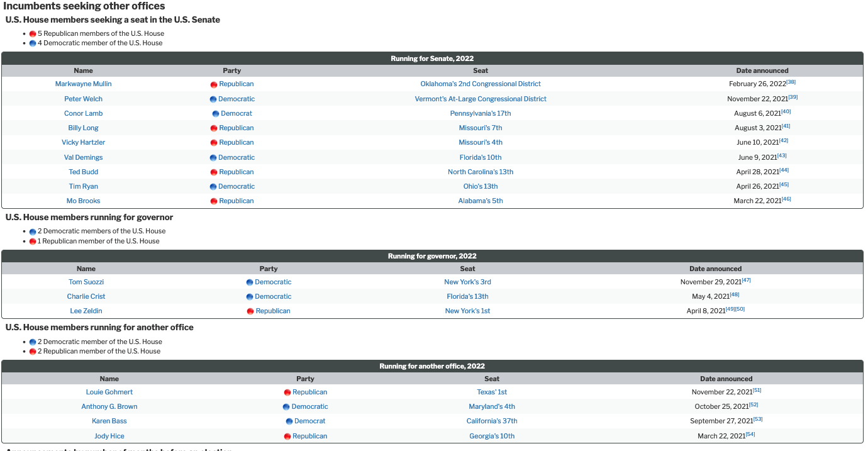This screenshot has width=868, height=451.
Task: Click California's 37th seat link
Action: [492, 421]
